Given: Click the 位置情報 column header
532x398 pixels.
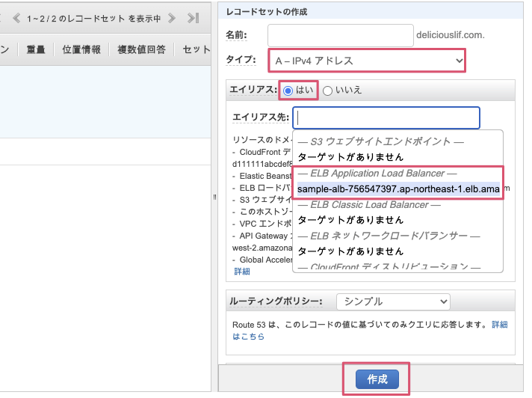Looking at the screenshot, I should [81, 50].
